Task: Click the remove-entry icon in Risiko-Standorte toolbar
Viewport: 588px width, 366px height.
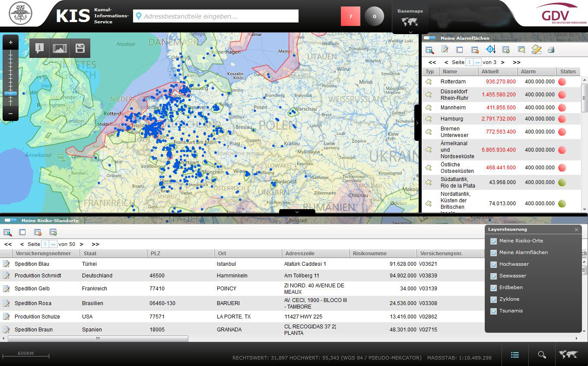Action: coord(38,232)
